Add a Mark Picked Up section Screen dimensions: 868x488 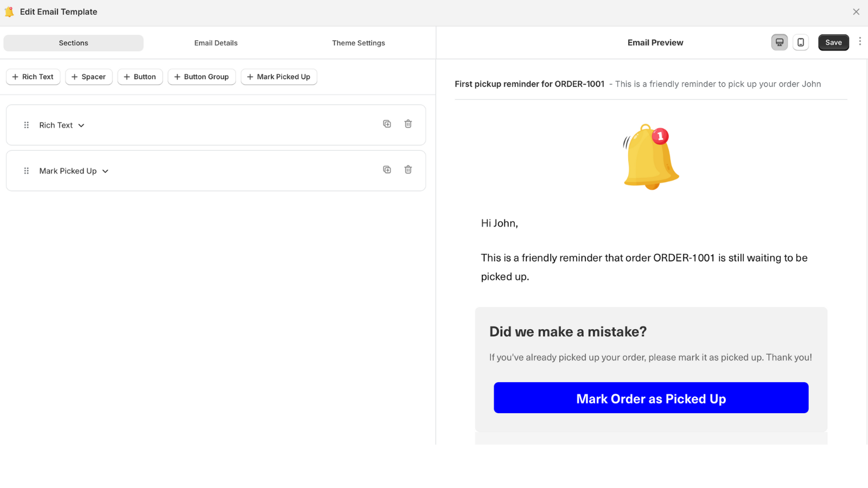(x=279, y=76)
